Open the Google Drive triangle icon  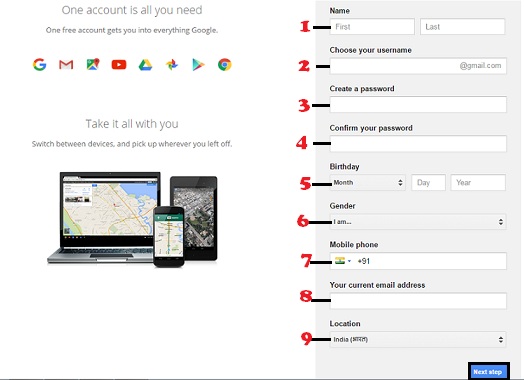tap(145, 65)
